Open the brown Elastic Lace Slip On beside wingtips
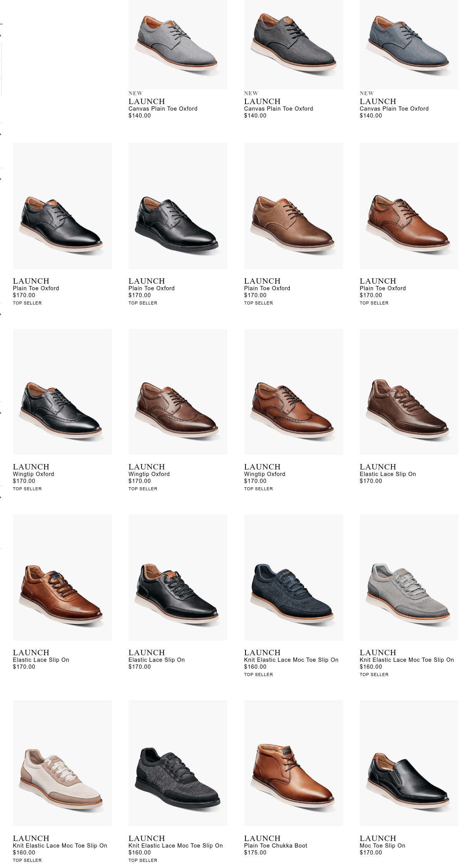464x868 pixels. (x=409, y=392)
